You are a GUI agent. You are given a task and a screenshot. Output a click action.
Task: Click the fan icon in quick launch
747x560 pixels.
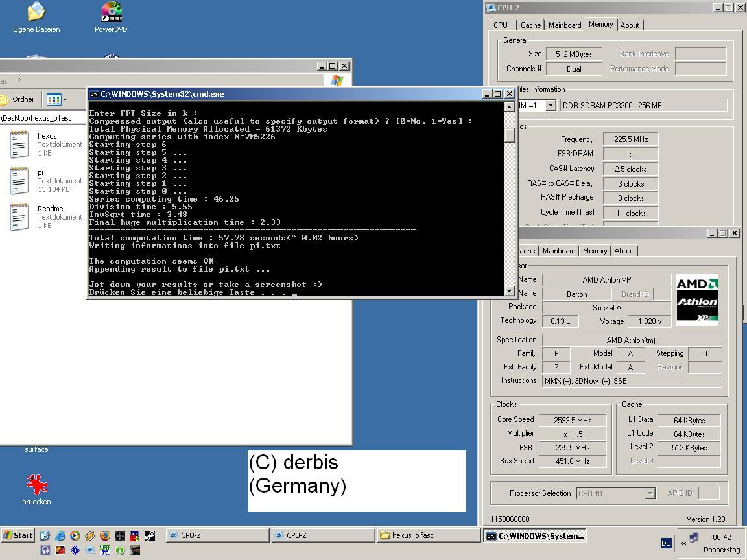[x=119, y=536]
